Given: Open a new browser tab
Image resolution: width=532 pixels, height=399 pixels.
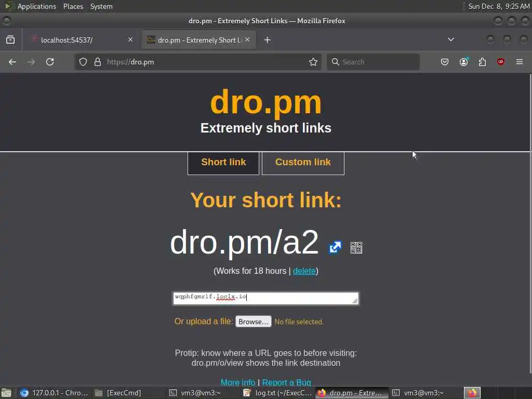Looking at the screenshot, I should click(x=268, y=40).
